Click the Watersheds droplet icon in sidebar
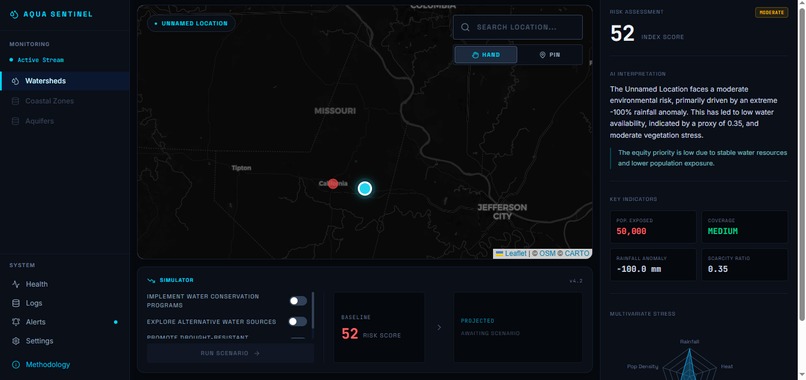The height and width of the screenshot is (380, 806). [15, 81]
